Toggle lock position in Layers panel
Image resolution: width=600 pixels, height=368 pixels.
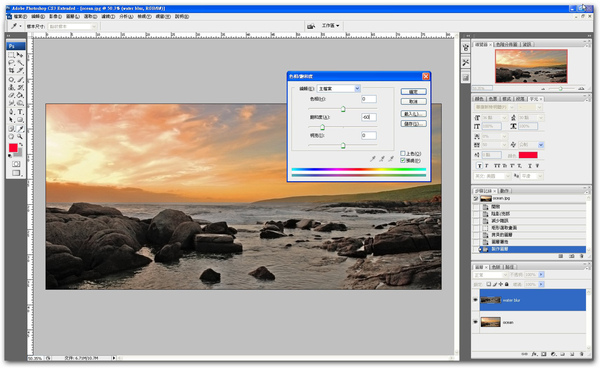click(x=501, y=284)
